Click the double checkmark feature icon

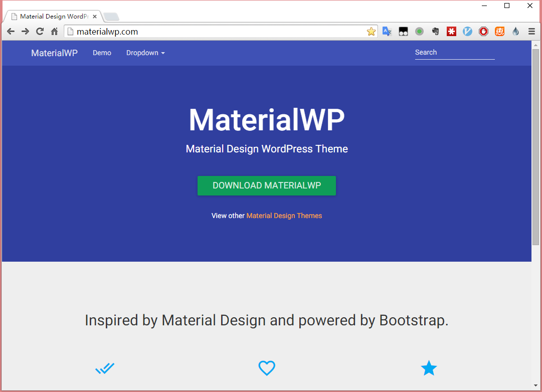[105, 368]
